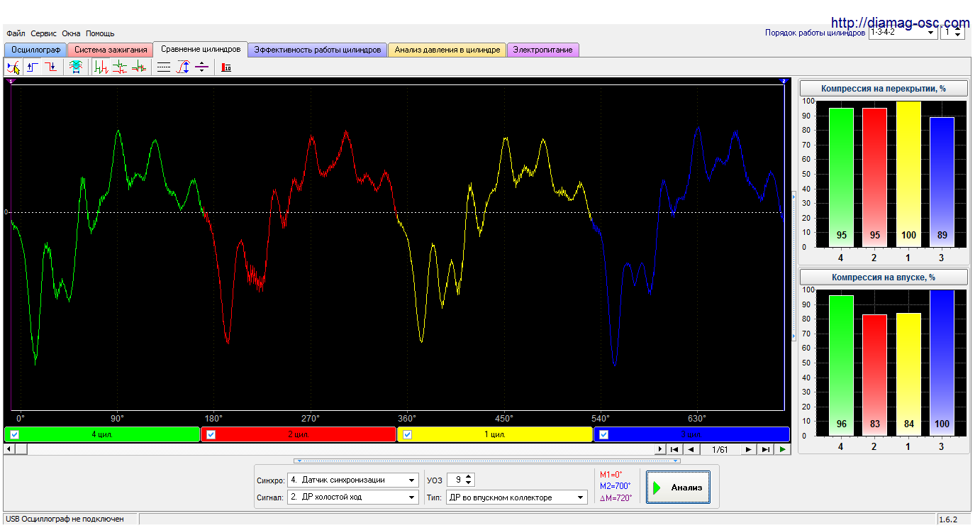Increase the first cylinder number spinner
980x528 pixels.
[959, 30]
